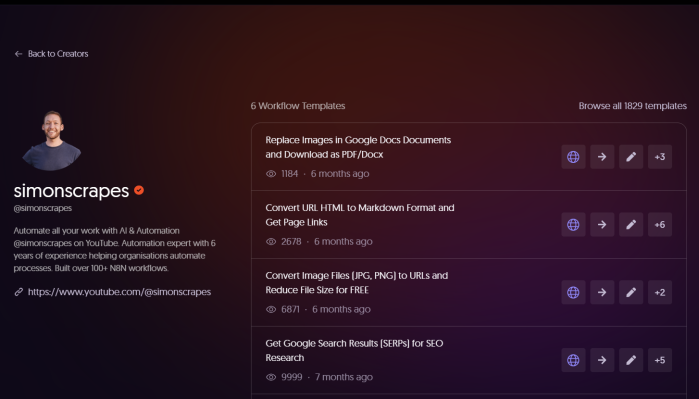This screenshot has width=699, height=399.
Task: Click the back arrow beside Back to Creators
Action: (x=18, y=54)
